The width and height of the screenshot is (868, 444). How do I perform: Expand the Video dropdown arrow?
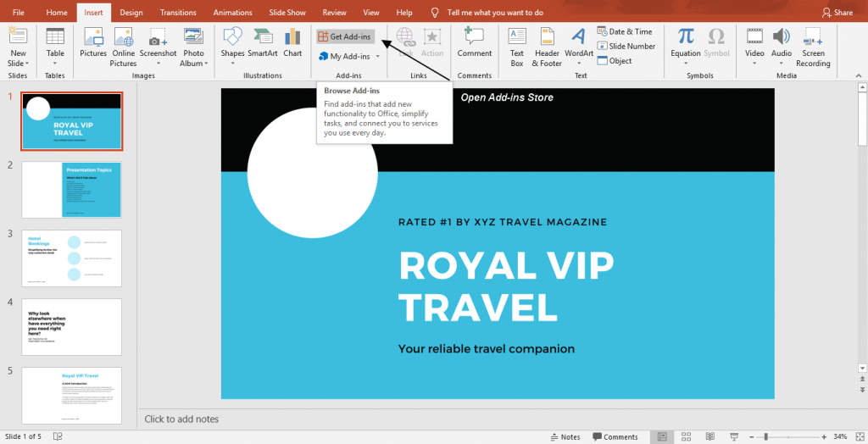point(754,63)
